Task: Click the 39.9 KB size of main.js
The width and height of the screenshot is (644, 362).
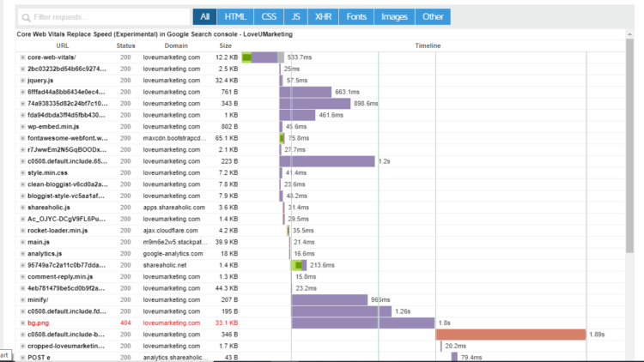Action: tap(227, 242)
